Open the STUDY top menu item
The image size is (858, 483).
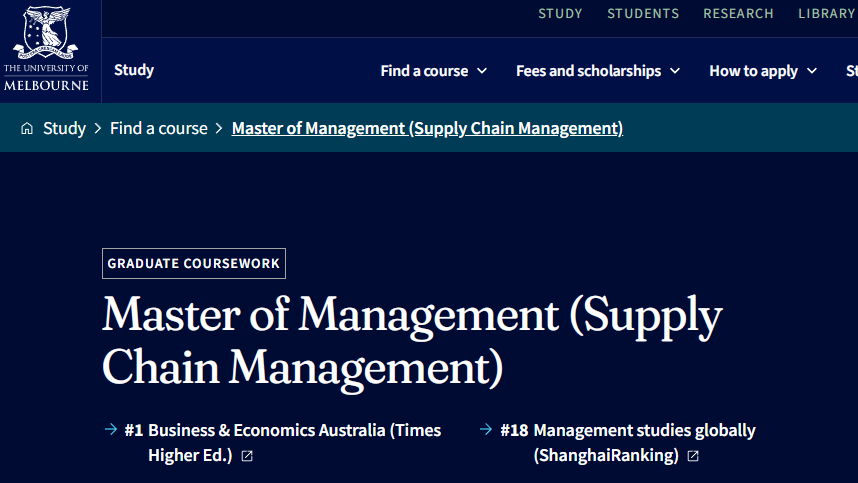[560, 14]
